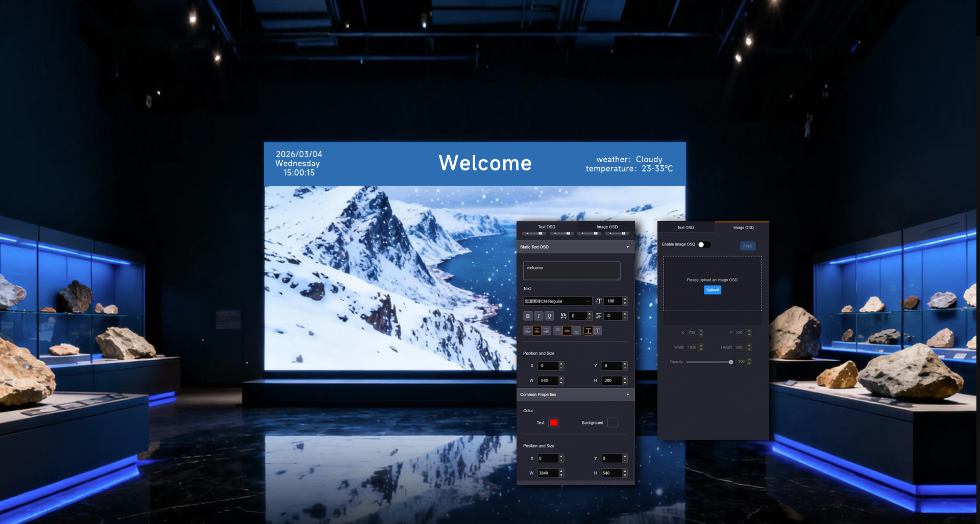Image resolution: width=980 pixels, height=524 pixels.
Task: Align text to the left
Action: point(528,331)
